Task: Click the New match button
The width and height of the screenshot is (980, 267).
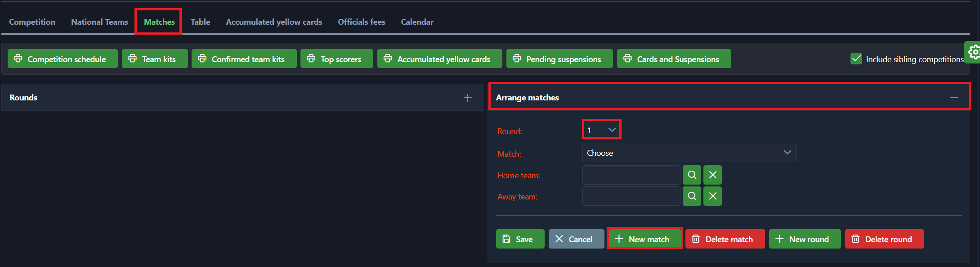Action: click(644, 239)
